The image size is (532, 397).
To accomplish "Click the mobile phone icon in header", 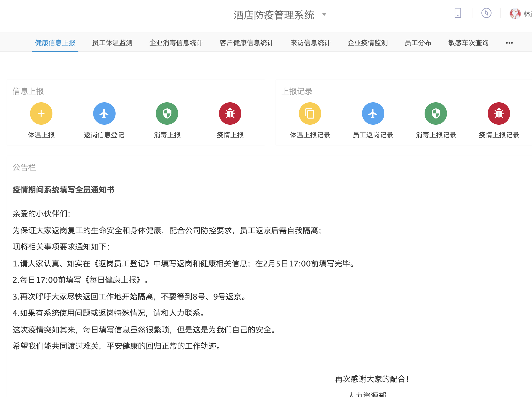I will coord(458,13).
